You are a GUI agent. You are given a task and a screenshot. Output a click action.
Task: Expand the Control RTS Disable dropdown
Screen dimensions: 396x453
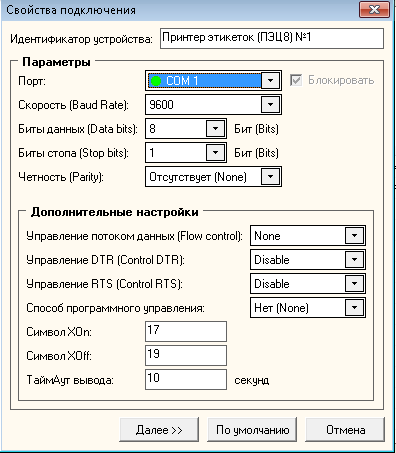coord(354,284)
